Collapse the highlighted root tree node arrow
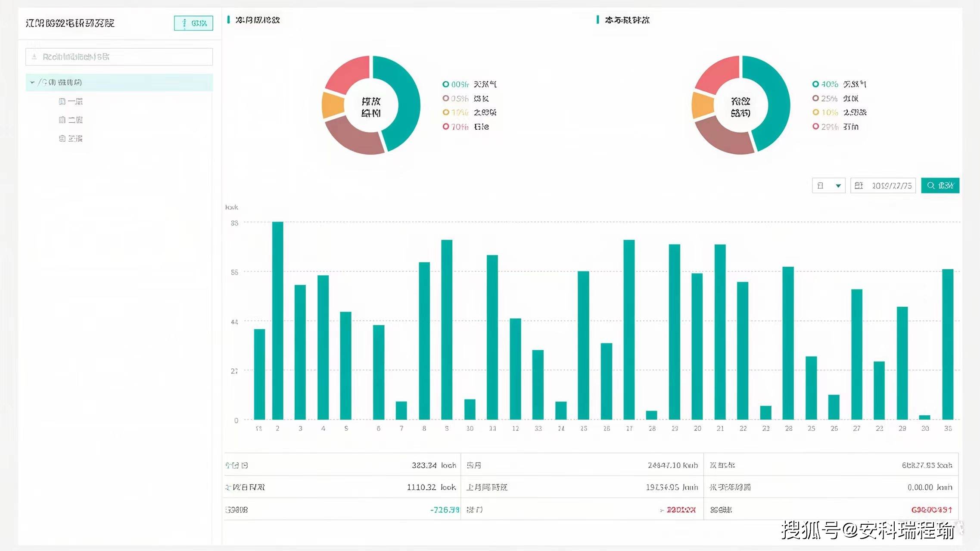The width and height of the screenshot is (980, 551). coord(32,82)
